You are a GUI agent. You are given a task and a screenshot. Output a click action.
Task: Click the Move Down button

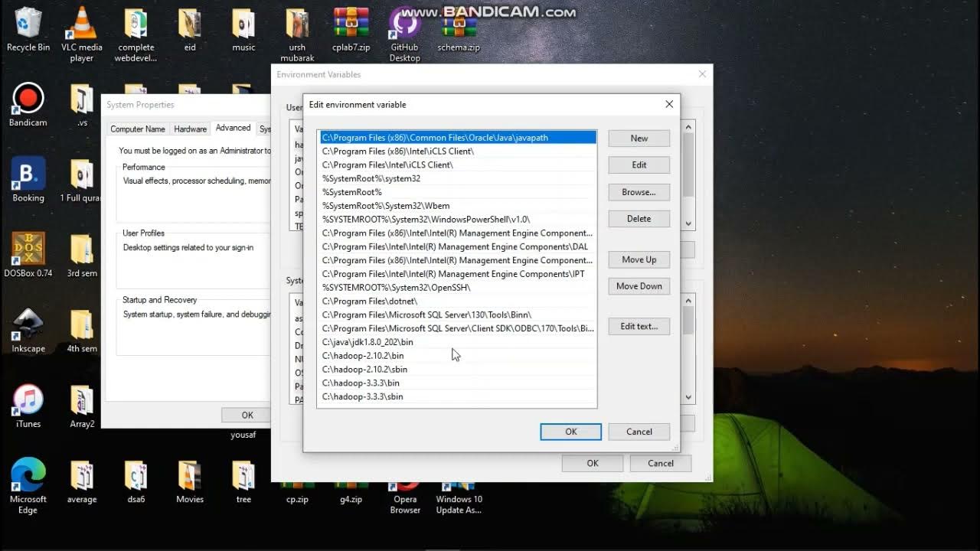coord(639,286)
